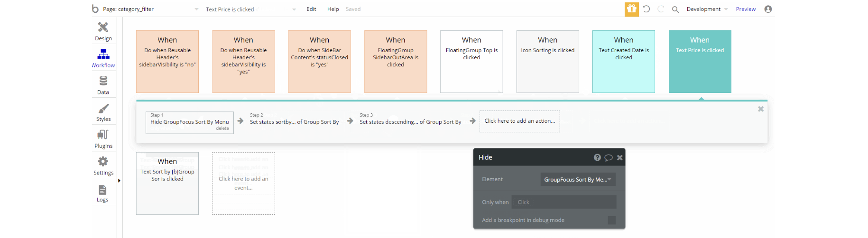Open the Help menu
The image size is (868, 238).
(x=333, y=9)
